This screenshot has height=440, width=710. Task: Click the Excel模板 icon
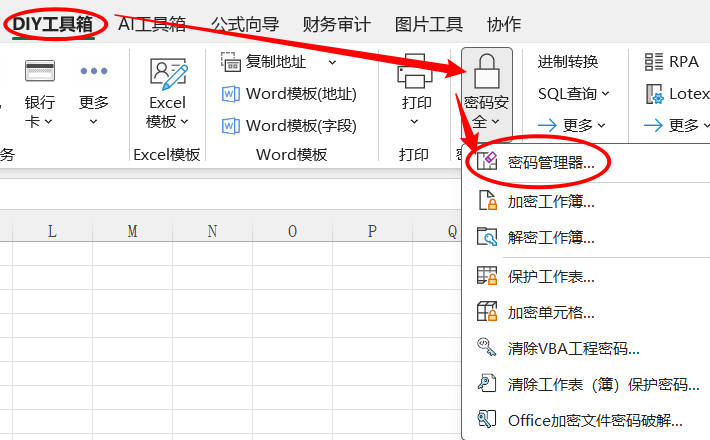pyautogui.click(x=167, y=75)
